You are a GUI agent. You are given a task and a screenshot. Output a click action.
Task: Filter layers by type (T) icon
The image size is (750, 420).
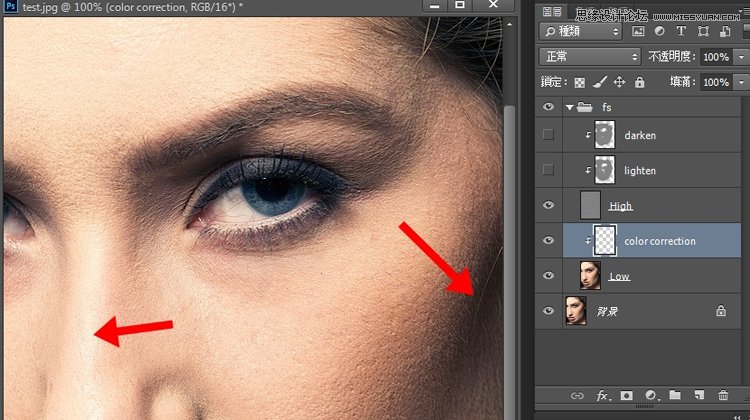point(681,32)
